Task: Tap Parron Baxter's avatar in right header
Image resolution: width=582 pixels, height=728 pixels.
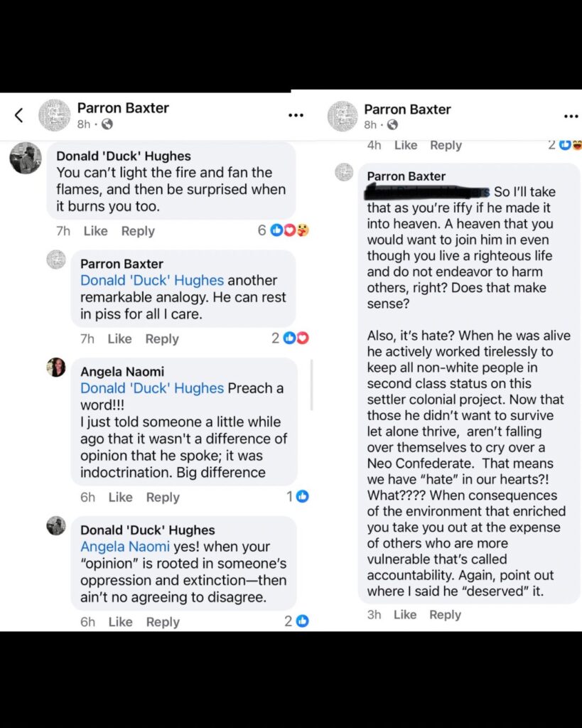Action: 343,115
